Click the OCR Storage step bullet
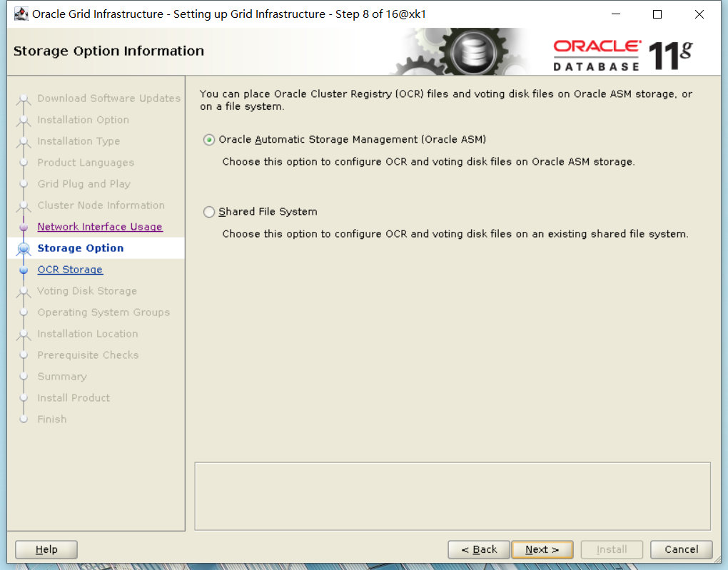The image size is (728, 570). [24, 270]
